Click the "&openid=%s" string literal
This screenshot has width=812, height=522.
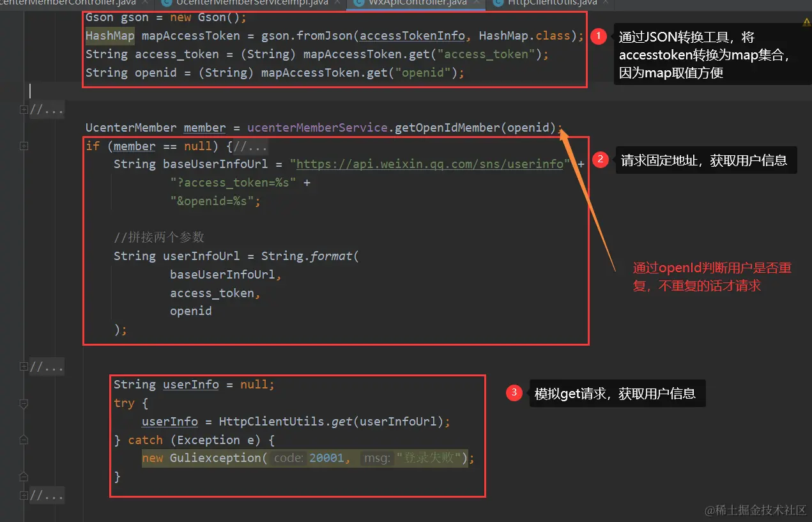pos(212,201)
